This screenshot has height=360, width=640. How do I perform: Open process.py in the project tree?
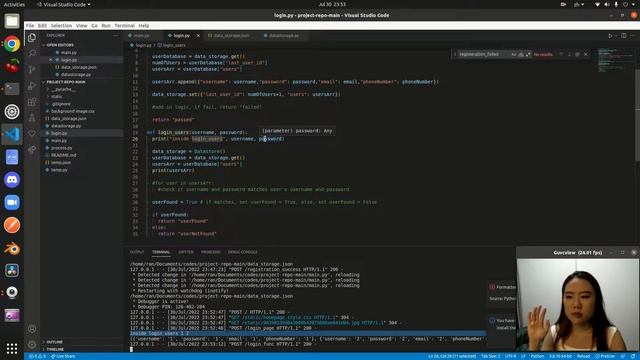tap(61, 148)
